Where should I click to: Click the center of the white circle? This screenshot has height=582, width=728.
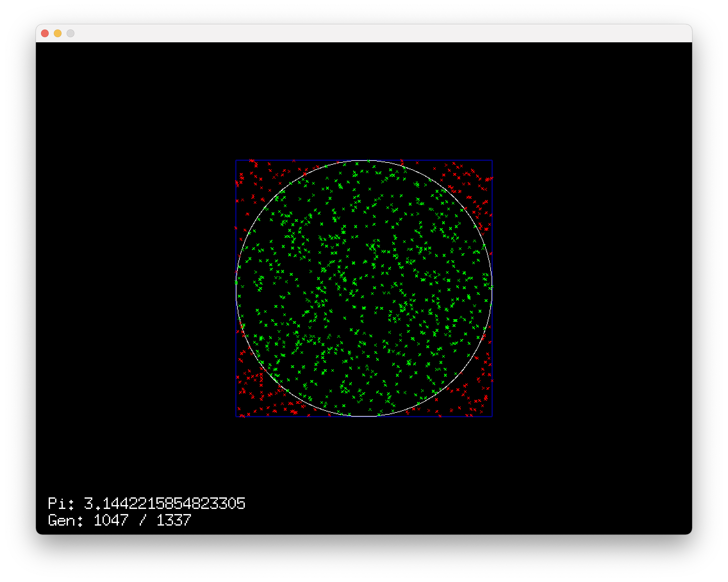point(364,288)
